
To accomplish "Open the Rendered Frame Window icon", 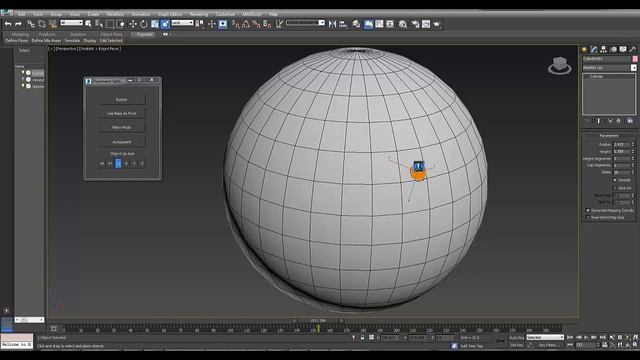I will [426, 24].
